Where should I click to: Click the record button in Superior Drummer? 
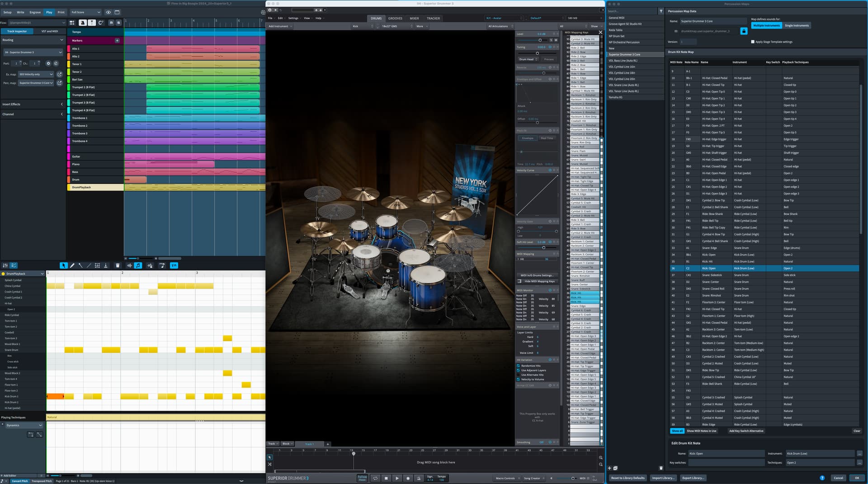pos(408,478)
